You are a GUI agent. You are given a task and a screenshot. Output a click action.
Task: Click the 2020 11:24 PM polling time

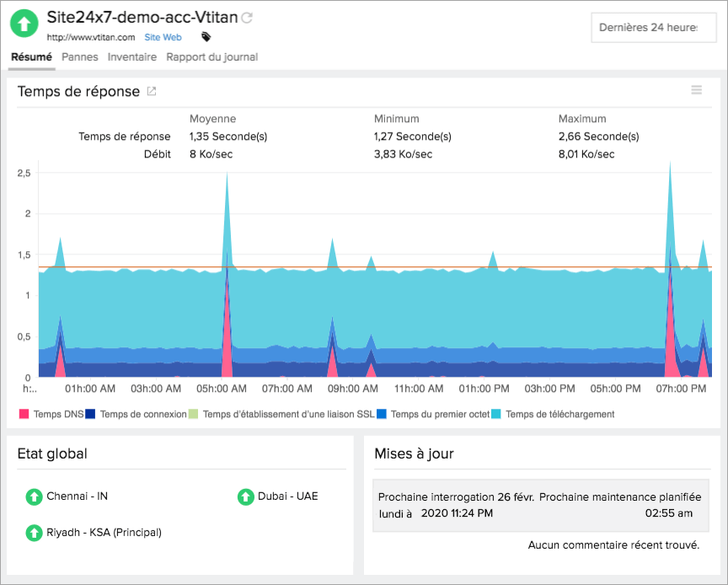pos(457,513)
